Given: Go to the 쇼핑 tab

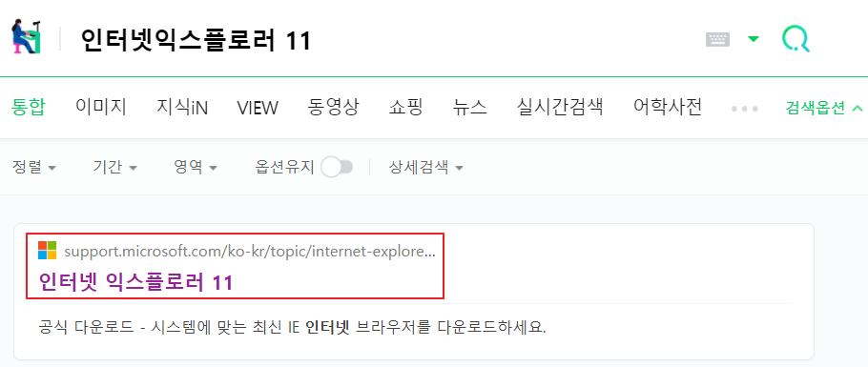Looking at the screenshot, I should (405, 107).
